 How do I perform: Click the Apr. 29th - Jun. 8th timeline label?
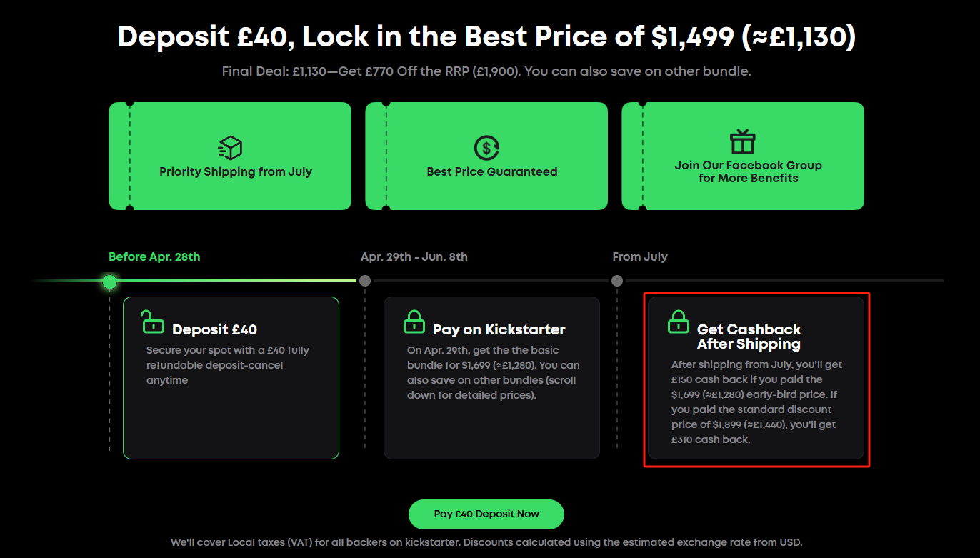pyautogui.click(x=414, y=256)
